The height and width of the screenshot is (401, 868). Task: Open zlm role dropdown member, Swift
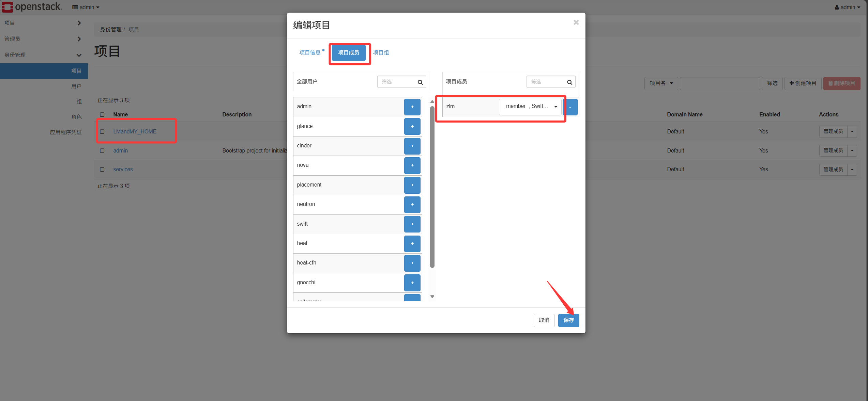530,107
